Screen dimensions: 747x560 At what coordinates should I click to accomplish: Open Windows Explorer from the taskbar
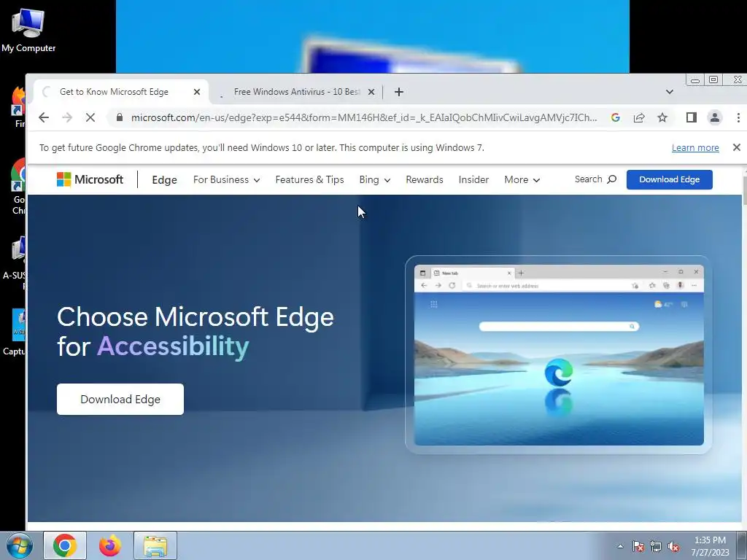pyautogui.click(x=155, y=545)
